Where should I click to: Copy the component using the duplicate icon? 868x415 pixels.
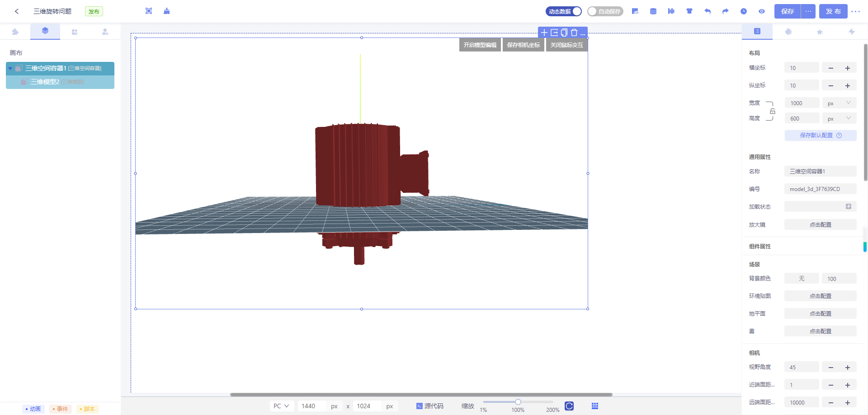point(564,33)
